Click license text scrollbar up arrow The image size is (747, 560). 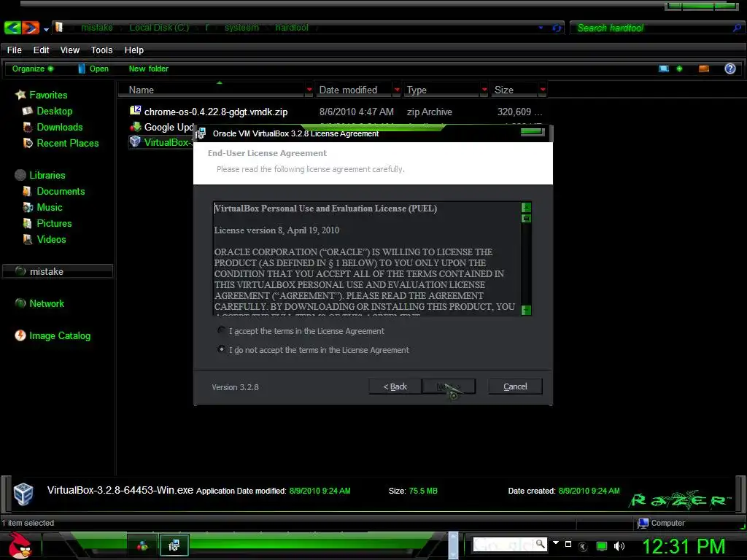tap(526, 207)
